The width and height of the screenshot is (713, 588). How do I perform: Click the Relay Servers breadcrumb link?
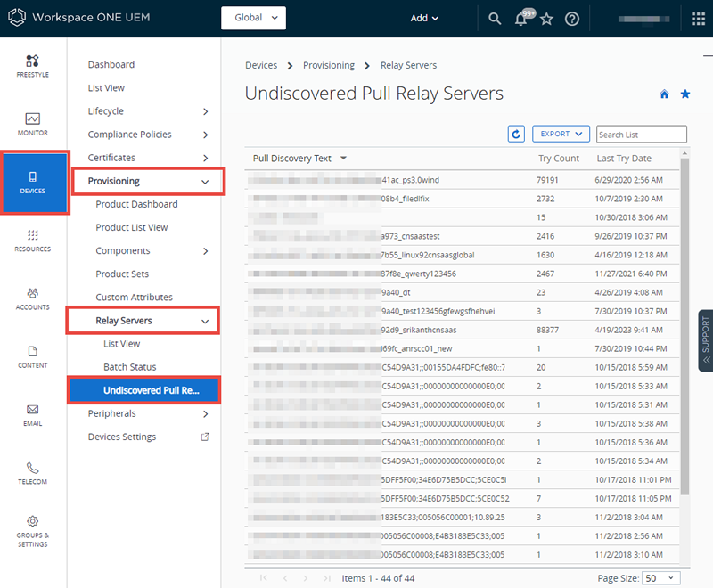408,65
